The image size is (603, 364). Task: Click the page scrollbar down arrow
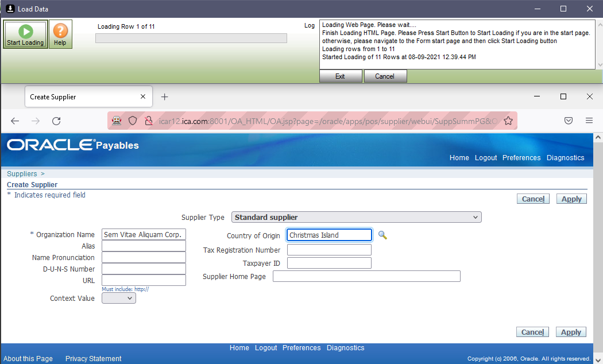tap(598, 360)
